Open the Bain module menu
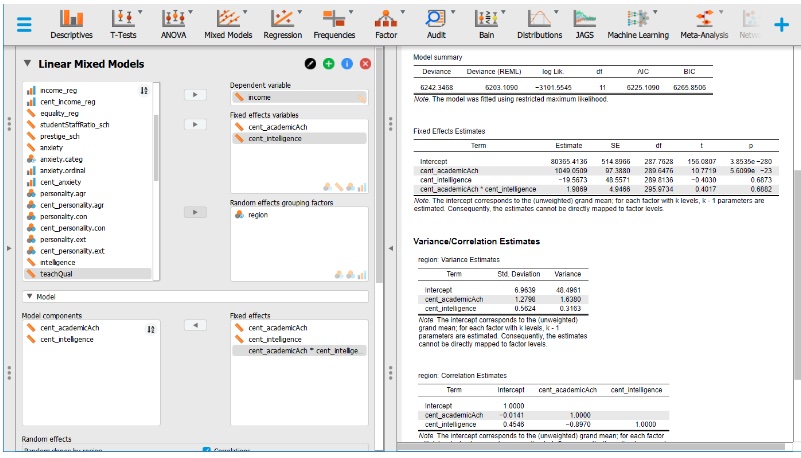 point(486,25)
